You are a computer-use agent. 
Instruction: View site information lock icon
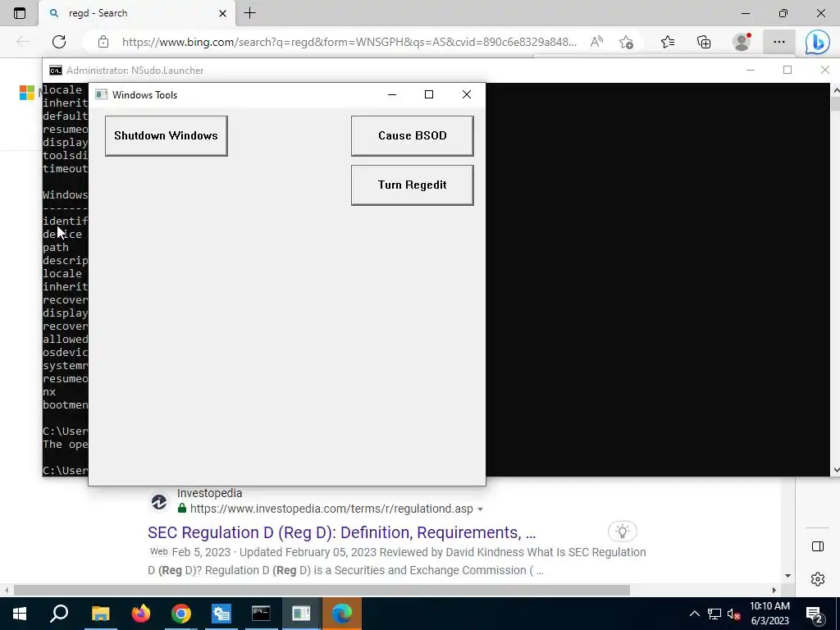pos(103,42)
